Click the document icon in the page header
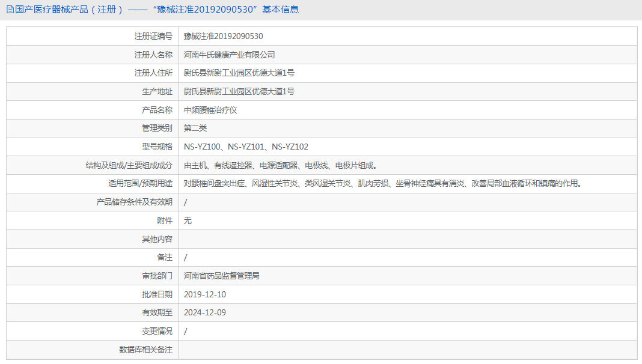Image resolution: width=642 pixels, height=364 pixels. tap(10, 10)
